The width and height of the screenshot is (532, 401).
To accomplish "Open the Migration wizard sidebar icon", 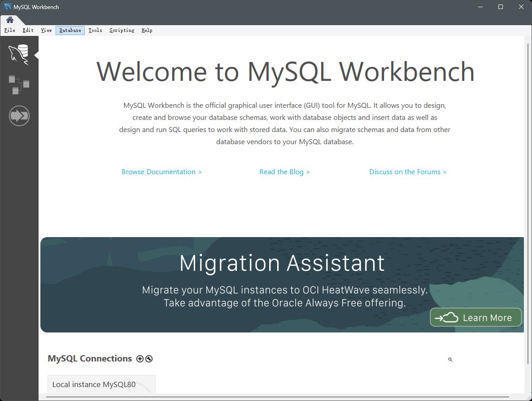I will 19,116.
